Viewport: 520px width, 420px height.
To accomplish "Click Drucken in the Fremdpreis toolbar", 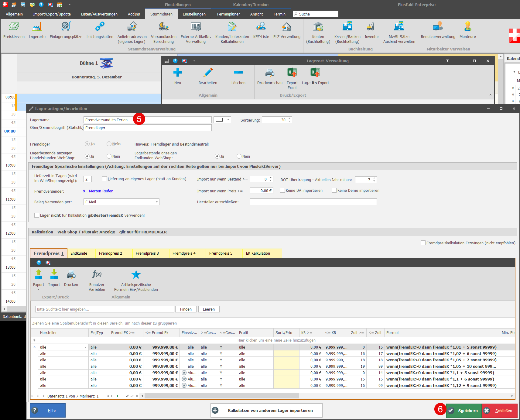I will point(71,278).
